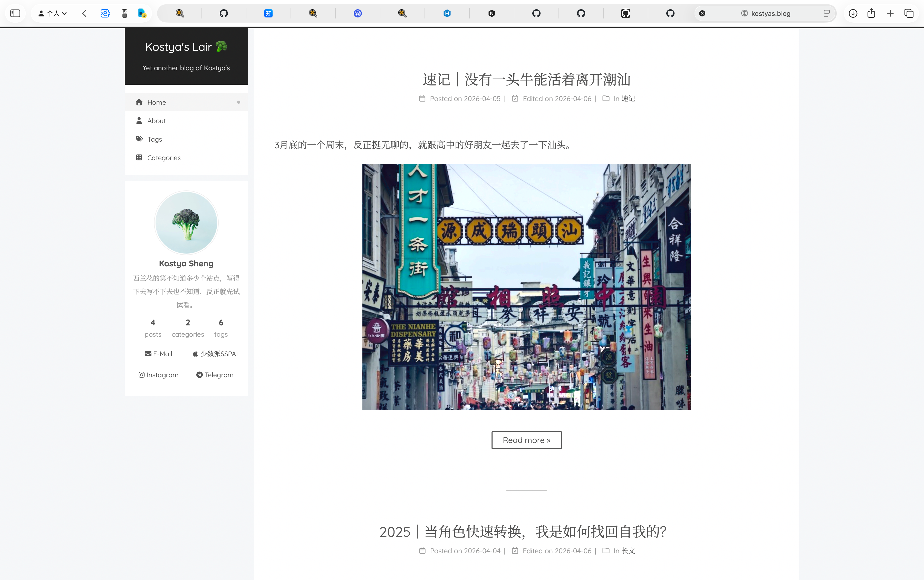The width and height of the screenshot is (924, 580).
Task: Open the Shantou street photo
Action: [526, 287]
